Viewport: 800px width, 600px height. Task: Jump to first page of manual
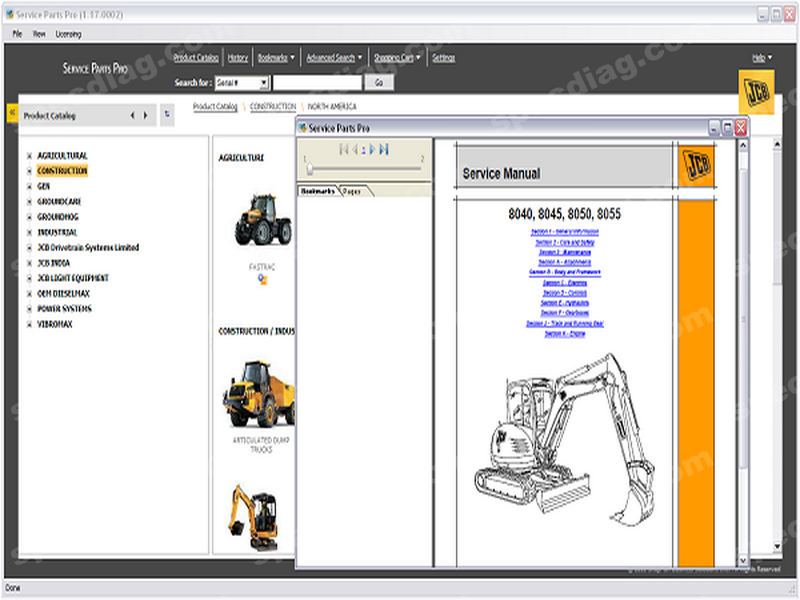[343, 149]
